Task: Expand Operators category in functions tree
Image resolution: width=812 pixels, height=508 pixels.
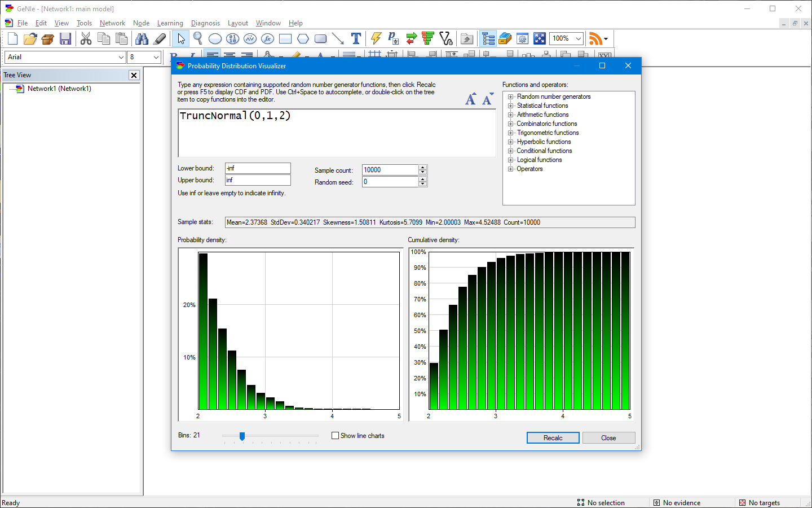Action: click(511, 169)
